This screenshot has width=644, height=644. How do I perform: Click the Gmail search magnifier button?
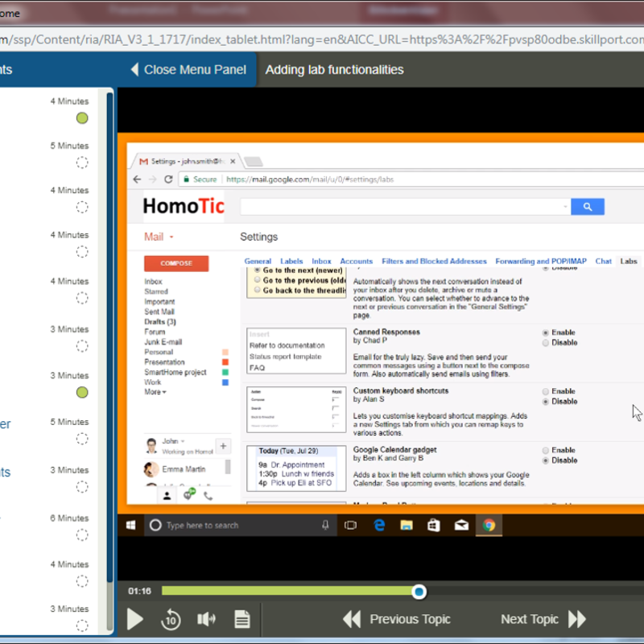click(588, 207)
